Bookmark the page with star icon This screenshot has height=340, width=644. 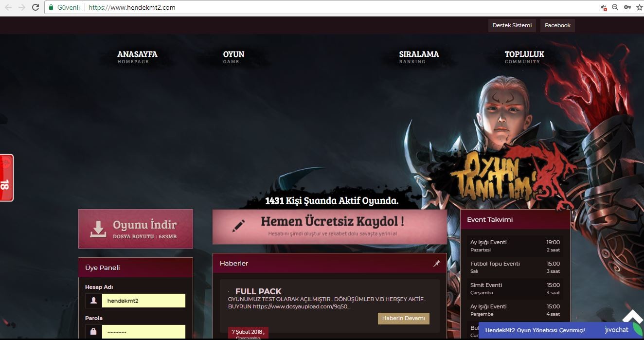(x=639, y=7)
